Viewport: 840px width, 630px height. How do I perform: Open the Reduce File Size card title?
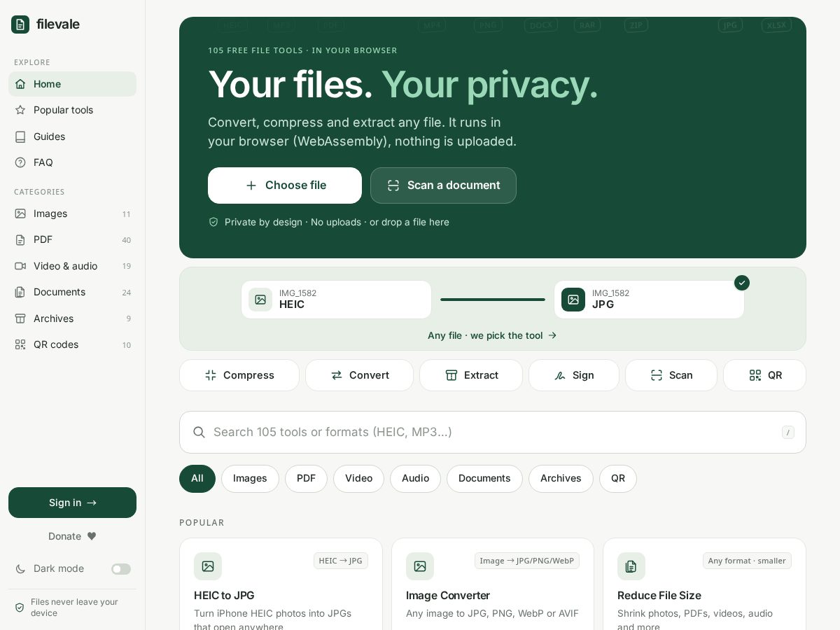(x=659, y=596)
